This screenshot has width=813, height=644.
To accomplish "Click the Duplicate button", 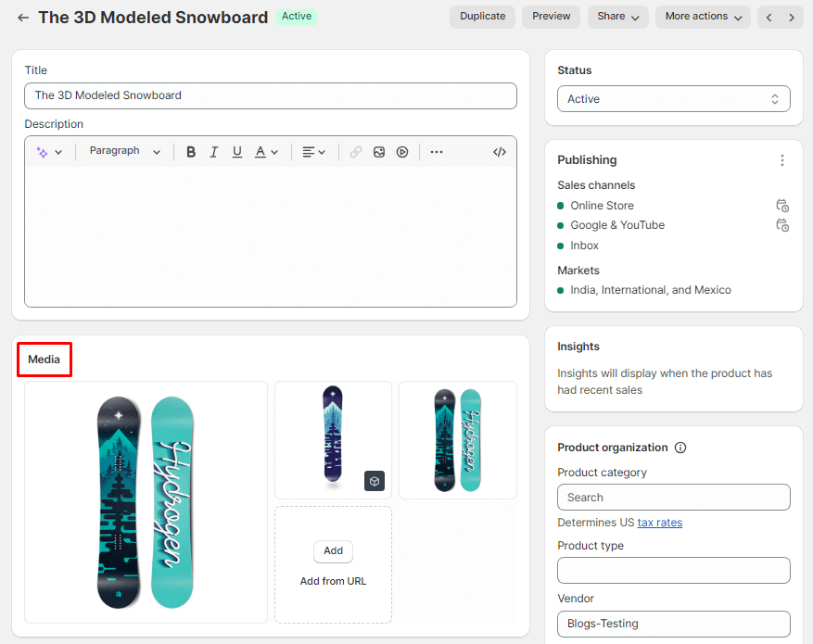I will 482,17.
